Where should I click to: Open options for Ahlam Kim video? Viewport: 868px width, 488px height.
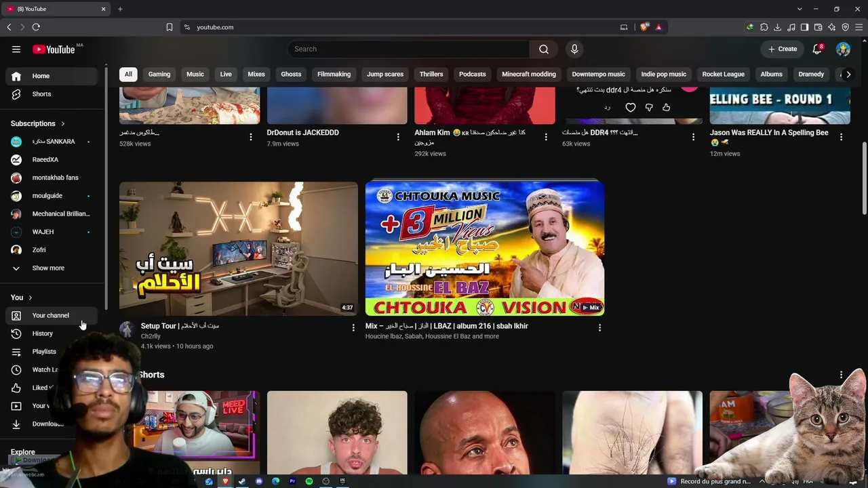click(x=546, y=137)
